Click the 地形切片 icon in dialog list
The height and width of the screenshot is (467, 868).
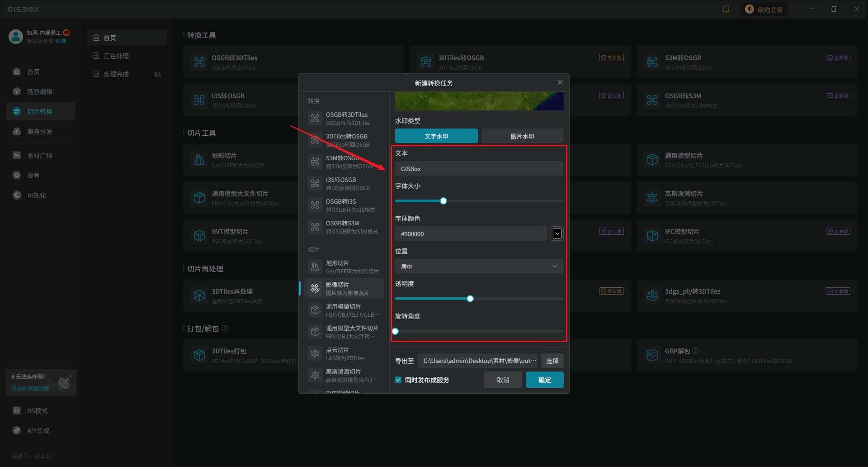(315, 267)
